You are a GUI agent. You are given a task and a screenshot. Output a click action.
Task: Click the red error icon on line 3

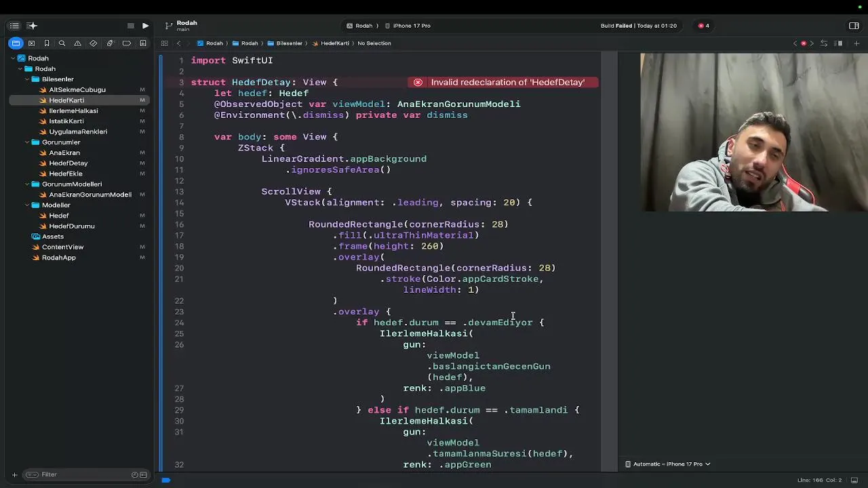(x=418, y=82)
